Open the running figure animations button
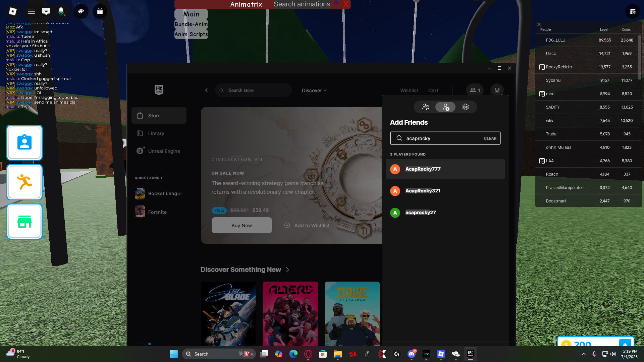This screenshot has width=644, height=362. coord(24,182)
